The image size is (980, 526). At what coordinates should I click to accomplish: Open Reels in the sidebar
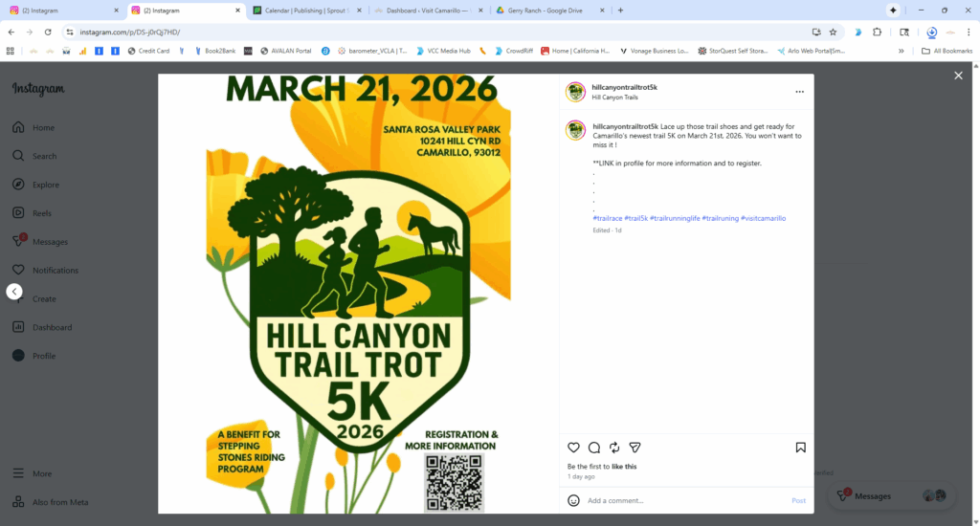(x=41, y=213)
